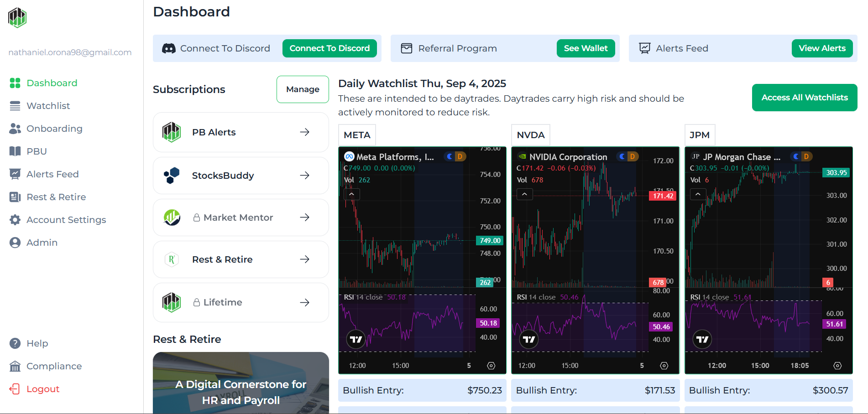Image resolution: width=868 pixels, height=414 pixels.
Task: Open Dashboard from the sidebar
Action: [43, 83]
